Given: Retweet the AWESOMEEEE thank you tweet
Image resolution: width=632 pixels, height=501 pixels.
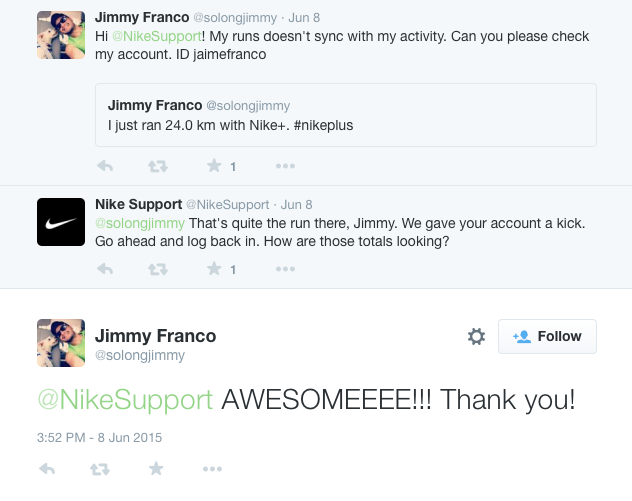Looking at the screenshot, I should (x=101, y=468).
